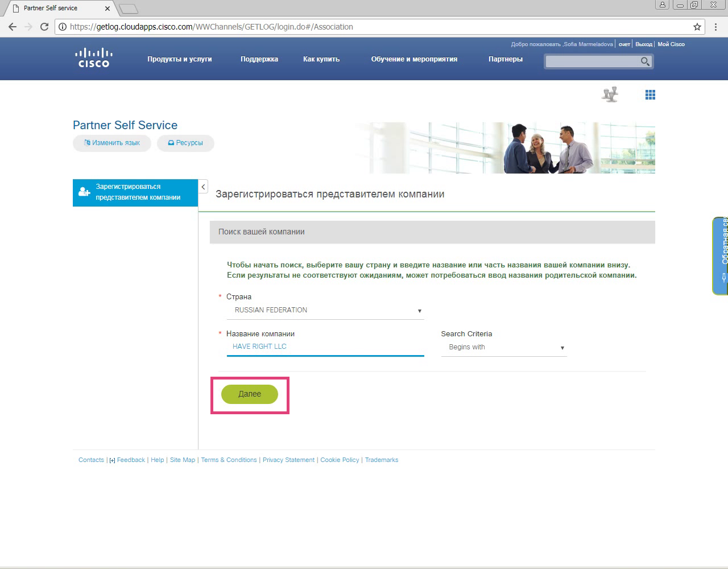Click the Chrome user profile icon
Viewport: 728px width, 569px height.
tap(663, 5)
